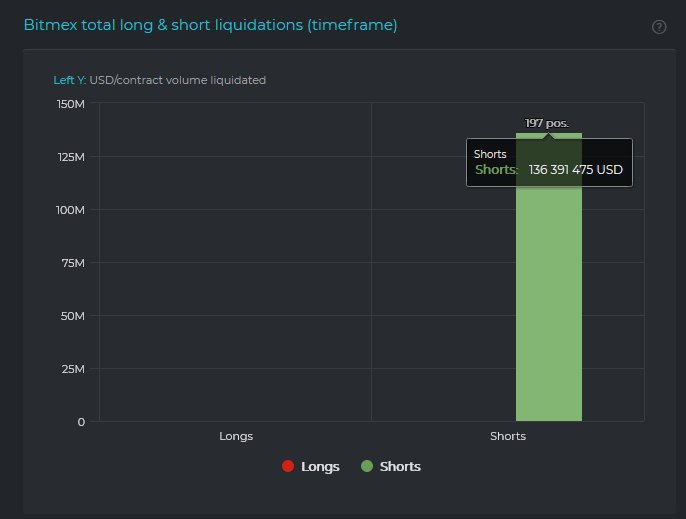The image size is (686, 519).
Task: Click the 25M y-axis value
Action: (73, 369)
